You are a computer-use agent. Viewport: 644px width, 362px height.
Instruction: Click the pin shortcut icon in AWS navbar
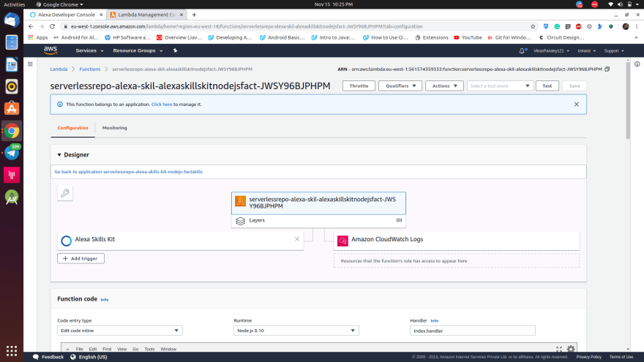coord(176,50)
